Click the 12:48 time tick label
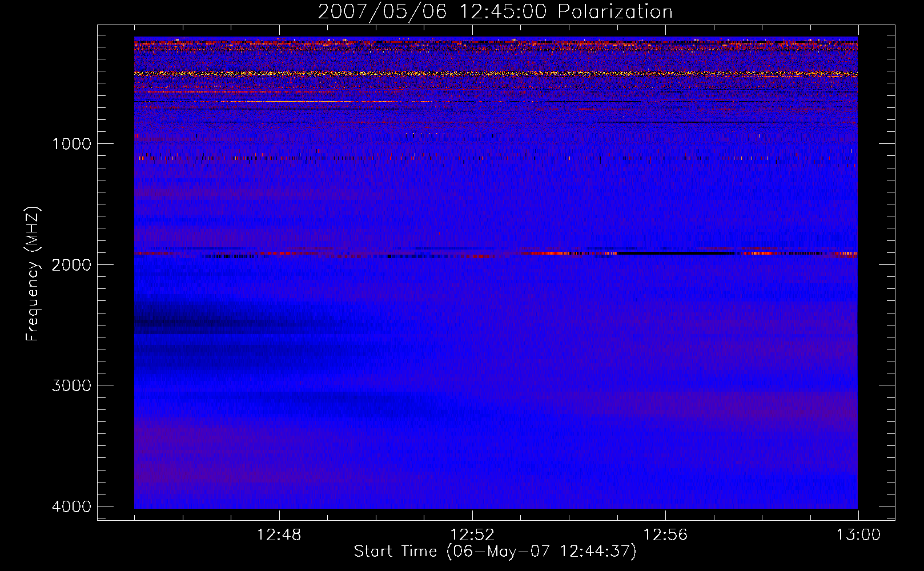Screen dimensions: 924x571 point(279,535)
